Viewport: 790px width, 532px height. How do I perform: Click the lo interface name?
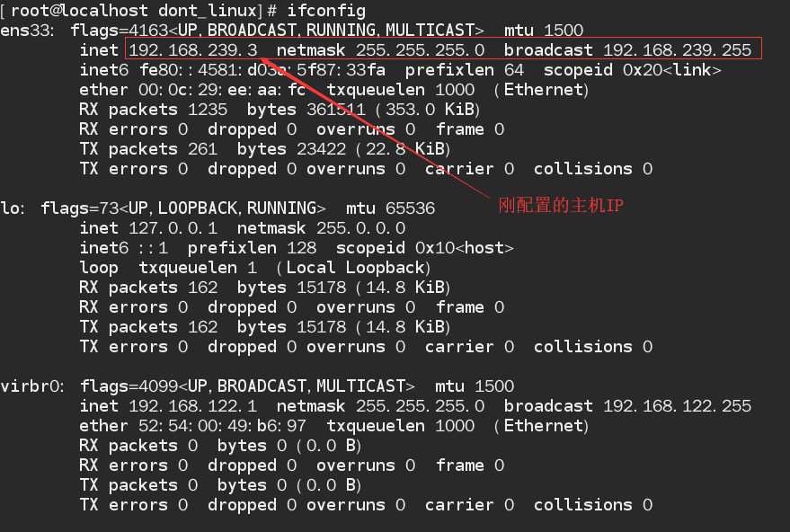(x=12, y=208)
